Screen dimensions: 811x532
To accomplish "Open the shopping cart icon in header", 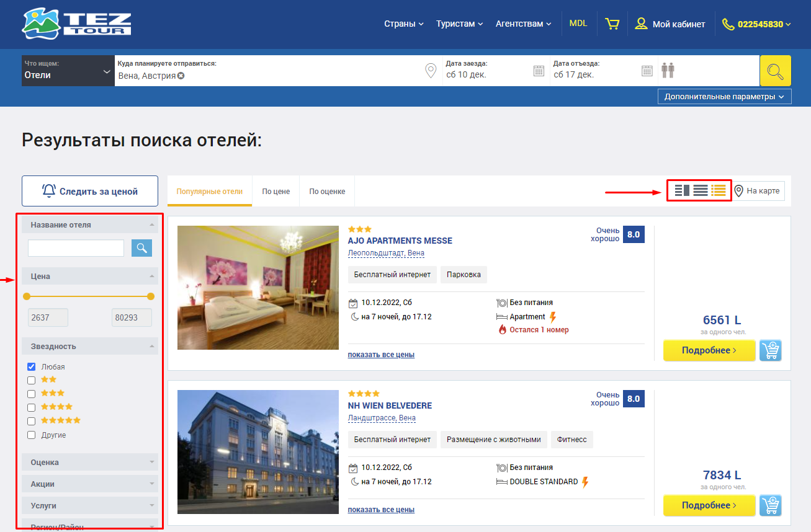I will tap(612, 24).
